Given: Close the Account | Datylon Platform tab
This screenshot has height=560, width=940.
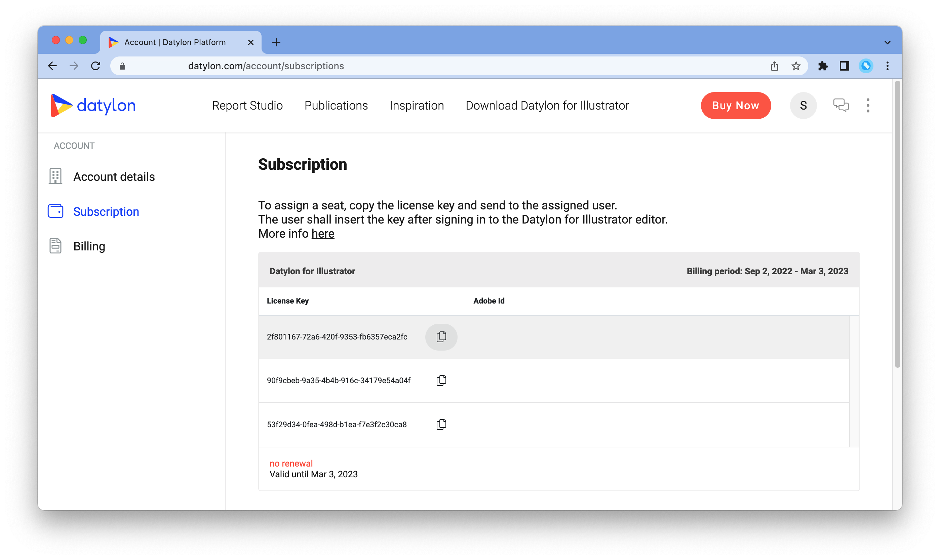Looking at the screenshot, I should click(x=250, y=42).
